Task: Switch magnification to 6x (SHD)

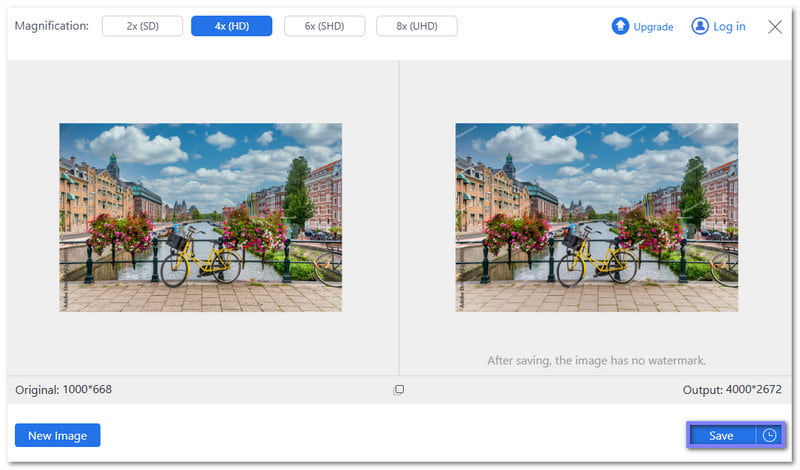Action: pos(324,26)
